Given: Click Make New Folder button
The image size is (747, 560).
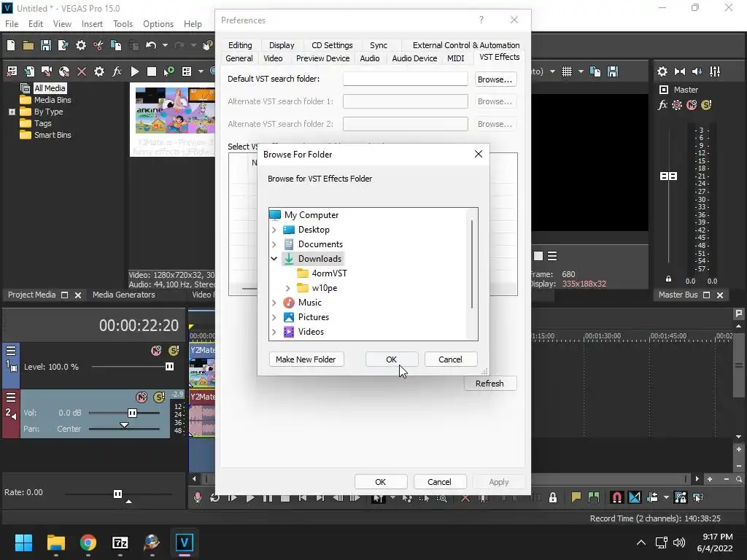Looking at the screenshot, I should pyautogui.click(x=306, y=359).
